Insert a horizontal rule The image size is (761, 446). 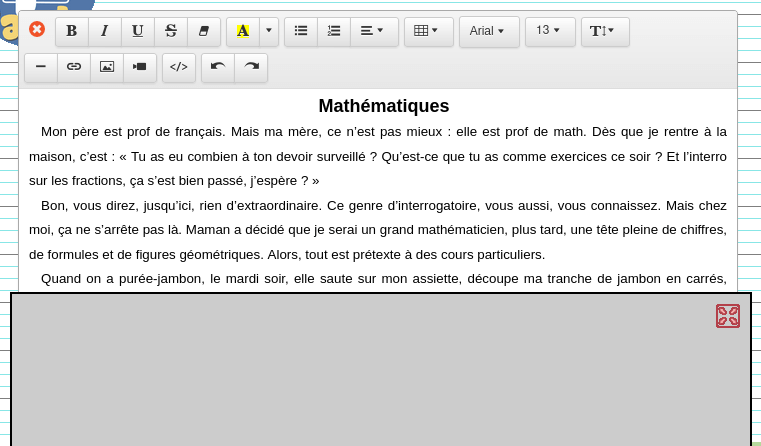pyautogui.click(x=41, y=67)
